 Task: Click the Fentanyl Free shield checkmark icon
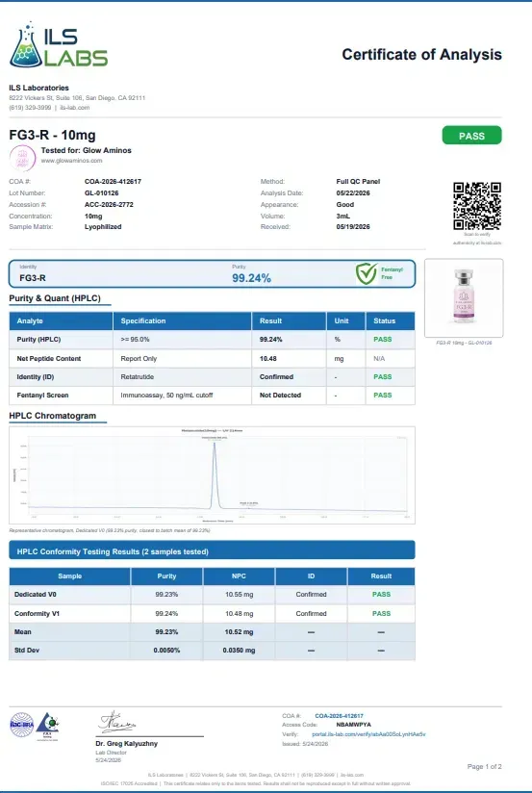pos(367,273)
